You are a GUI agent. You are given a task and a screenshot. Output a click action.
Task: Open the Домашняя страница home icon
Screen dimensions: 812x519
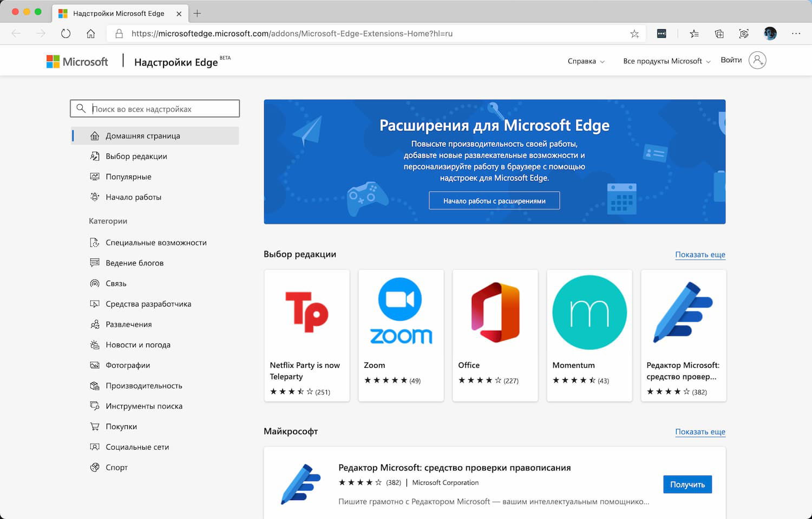point(94,135)
